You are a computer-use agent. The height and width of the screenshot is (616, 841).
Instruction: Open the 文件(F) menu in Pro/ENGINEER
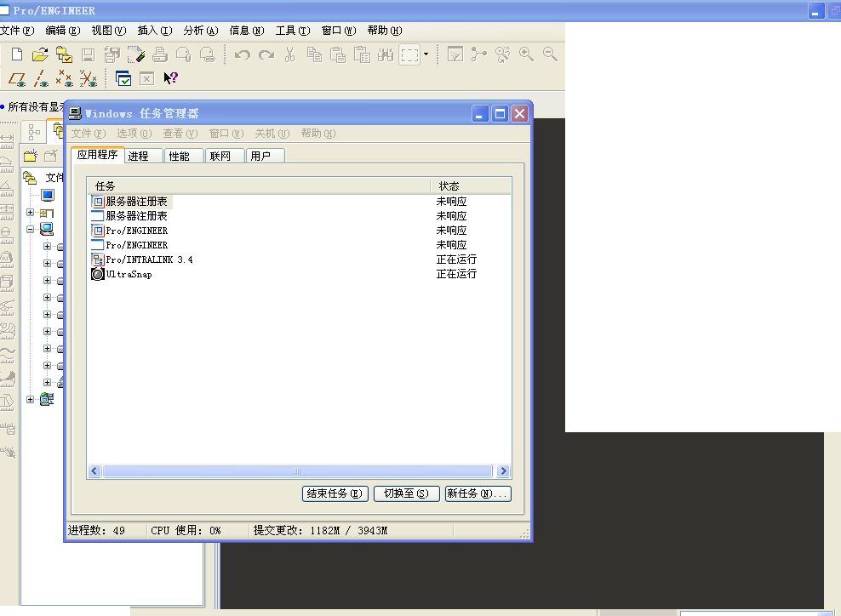tap(17, 31)
